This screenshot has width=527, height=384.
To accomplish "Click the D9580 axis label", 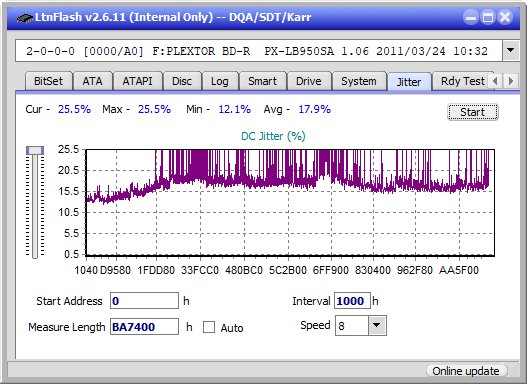I will (x=116, y=270).
